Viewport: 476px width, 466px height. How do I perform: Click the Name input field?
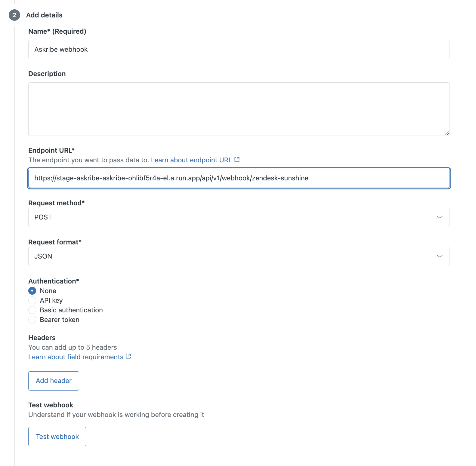click(239, 50)
